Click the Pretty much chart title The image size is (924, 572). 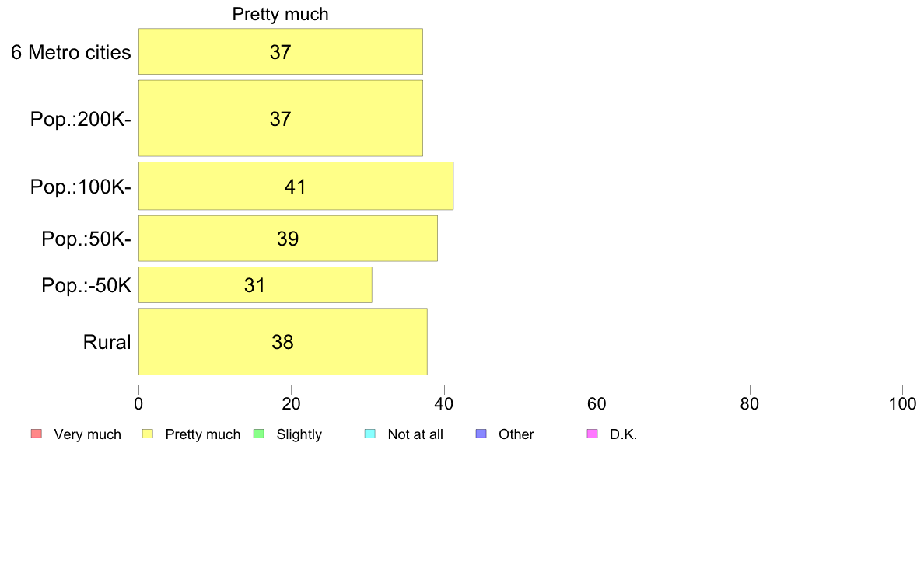[281, 14]
